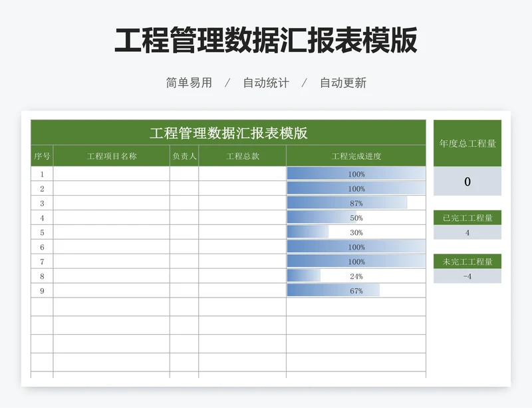532x408 pixels.
Task: Click the 未完工工程量 label
Action: pos(467,262)
